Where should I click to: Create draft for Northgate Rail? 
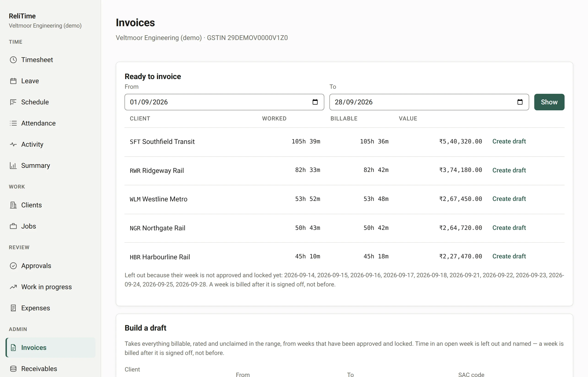point(509,228)
